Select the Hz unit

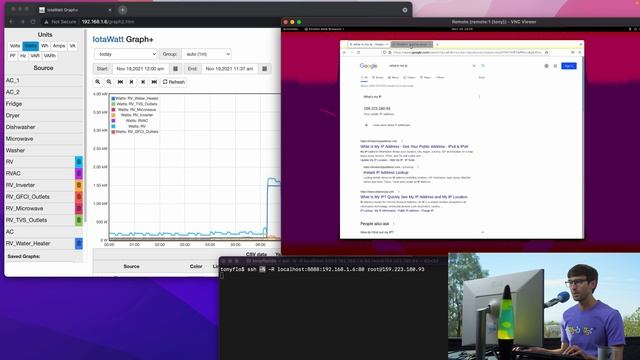tap(23, 56)
